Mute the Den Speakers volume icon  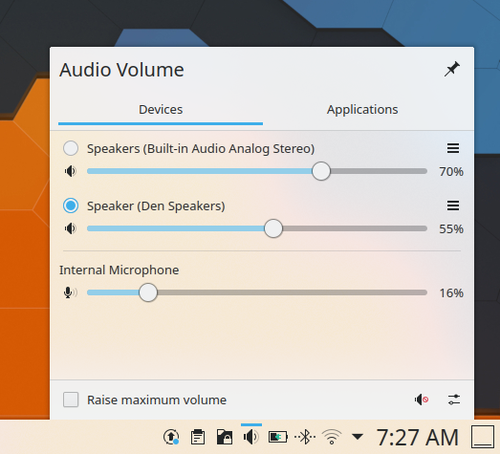point(70,229)
